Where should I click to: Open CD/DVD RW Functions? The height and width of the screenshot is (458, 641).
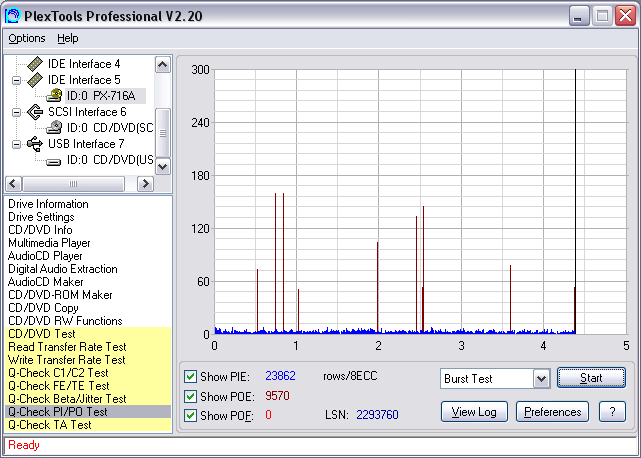pyautogui.click(x=65, y=321)
